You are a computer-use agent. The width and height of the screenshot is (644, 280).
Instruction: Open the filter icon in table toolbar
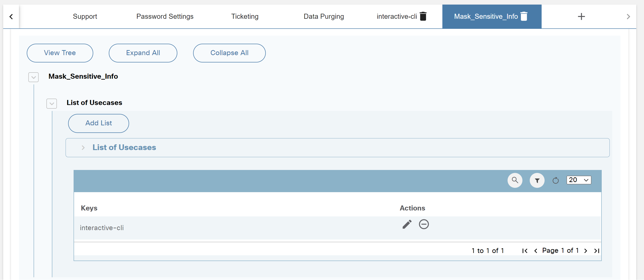click(537, 180)
